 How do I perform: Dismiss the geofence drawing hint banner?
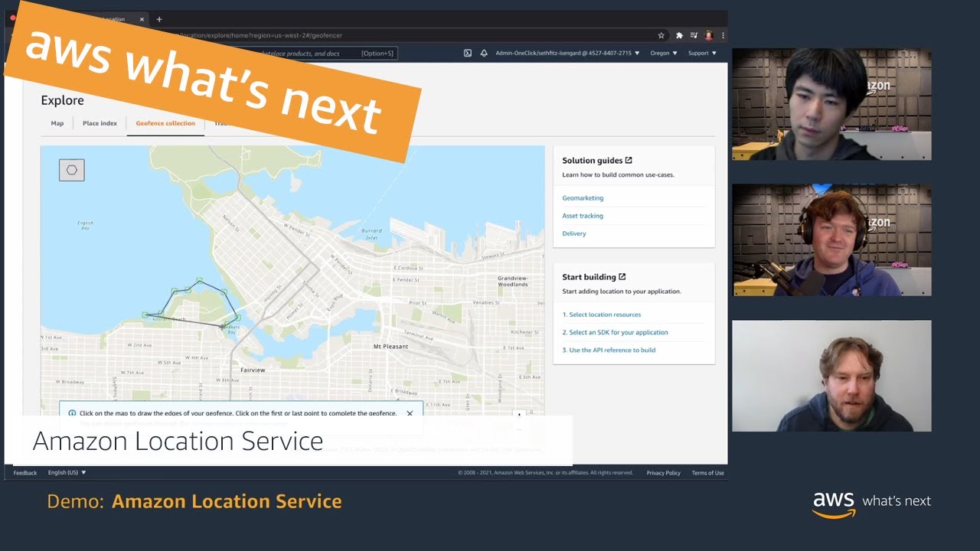click(410, 413)
